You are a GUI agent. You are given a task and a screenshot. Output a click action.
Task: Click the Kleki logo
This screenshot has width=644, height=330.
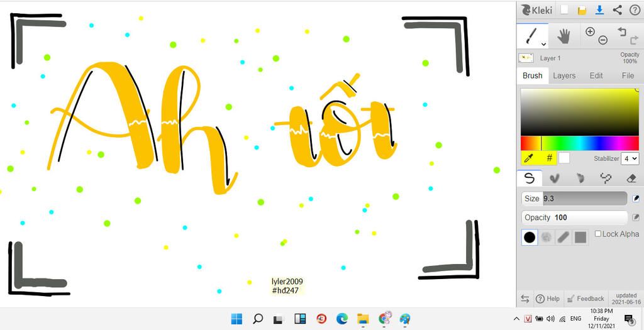pos(537,10)
